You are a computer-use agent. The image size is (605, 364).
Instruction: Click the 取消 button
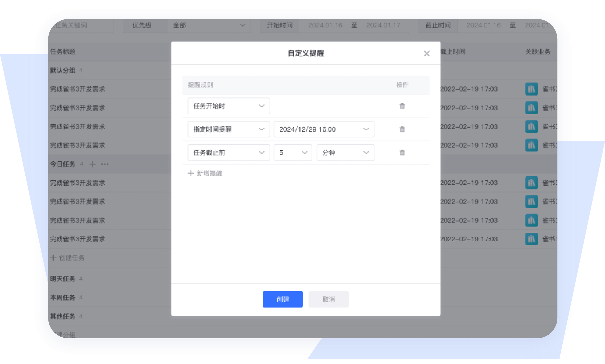pyautogui.click(x=329, y=299)
